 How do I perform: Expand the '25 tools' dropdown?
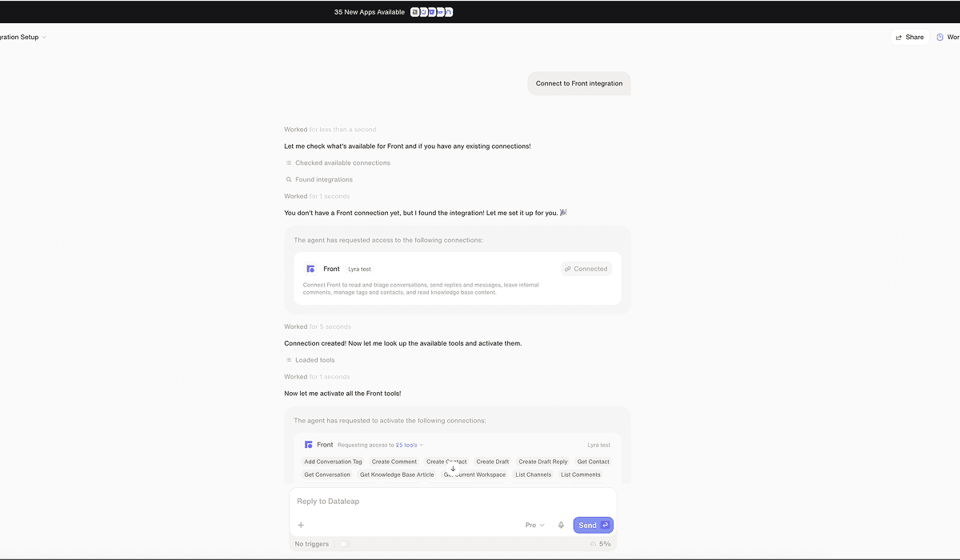click(x=410, y=445)
